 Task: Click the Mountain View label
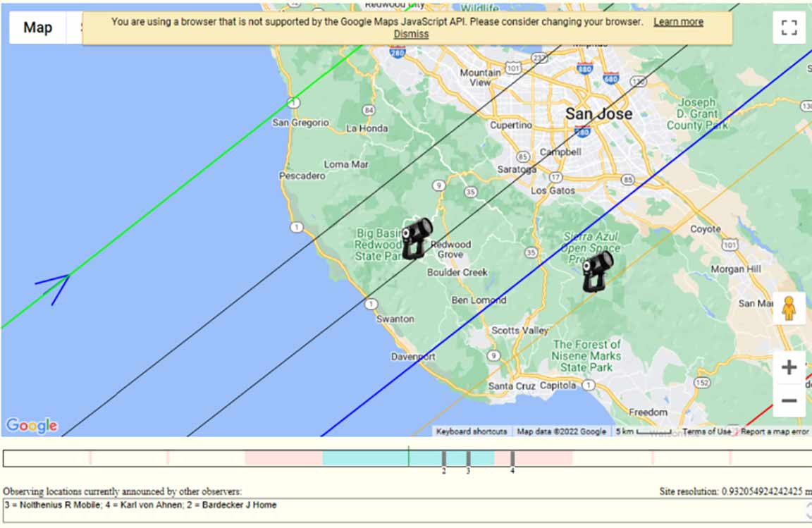tap(480, 78)
